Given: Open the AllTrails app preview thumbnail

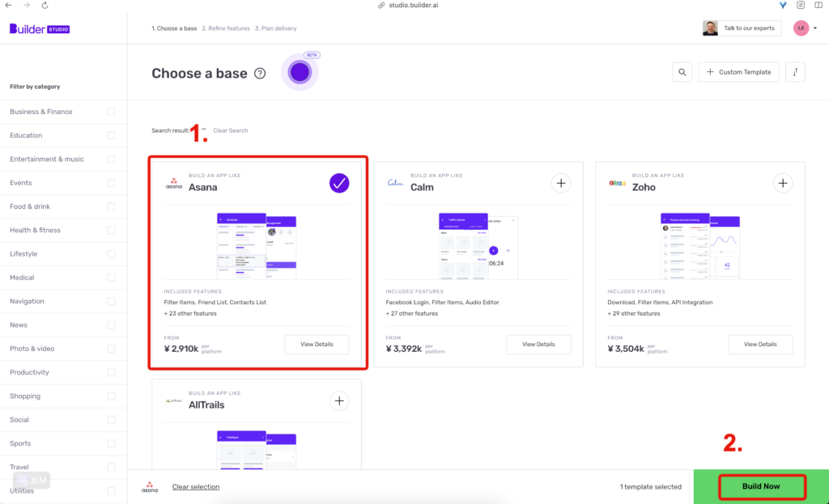Looking at the screenshot, I should tap(257, 450).
